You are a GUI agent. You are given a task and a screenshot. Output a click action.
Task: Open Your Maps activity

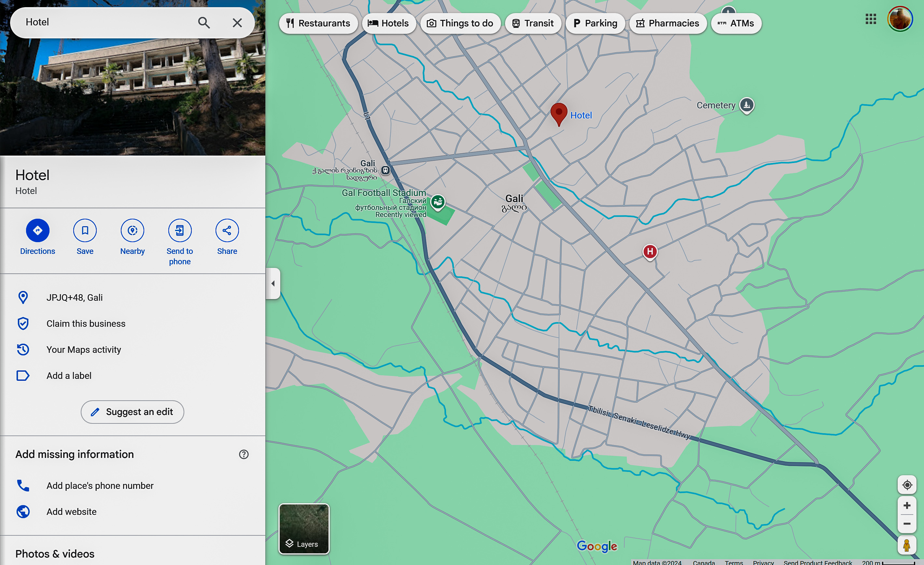click(84, 350)
